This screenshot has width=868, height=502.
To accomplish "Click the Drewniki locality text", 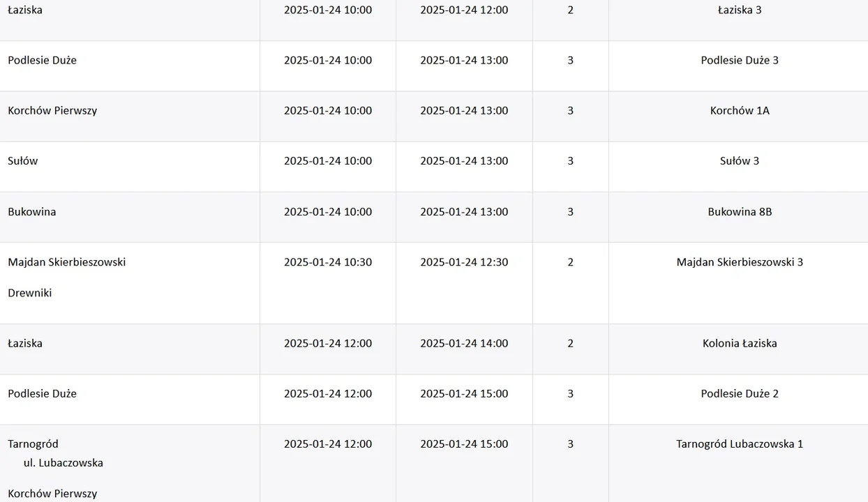I will tap(30, 293).
